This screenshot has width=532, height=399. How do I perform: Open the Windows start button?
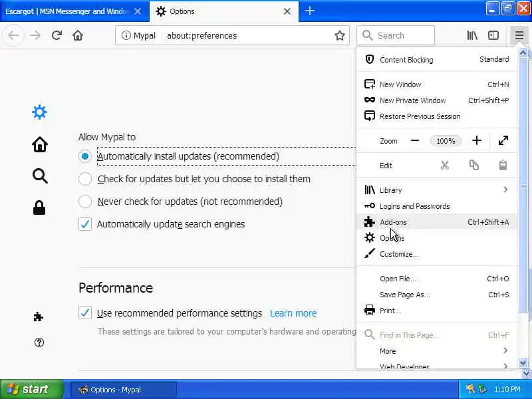pyautogui.click(x=32, y=389)
